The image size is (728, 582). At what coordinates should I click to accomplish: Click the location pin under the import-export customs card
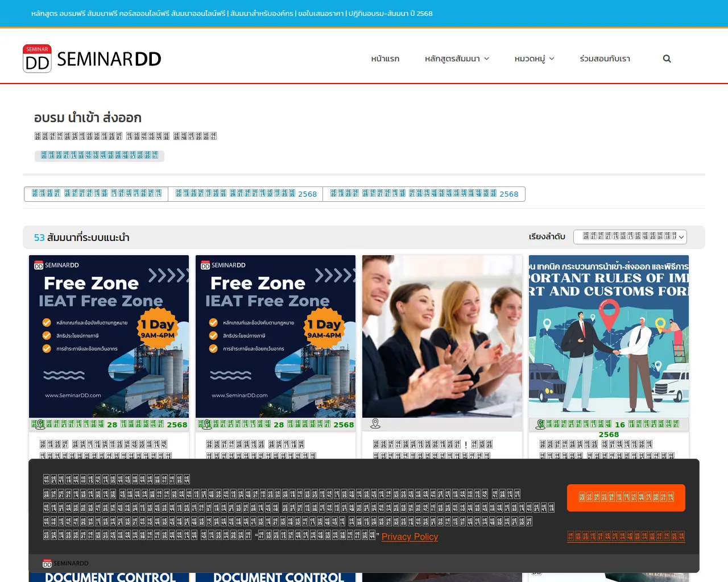541,424
